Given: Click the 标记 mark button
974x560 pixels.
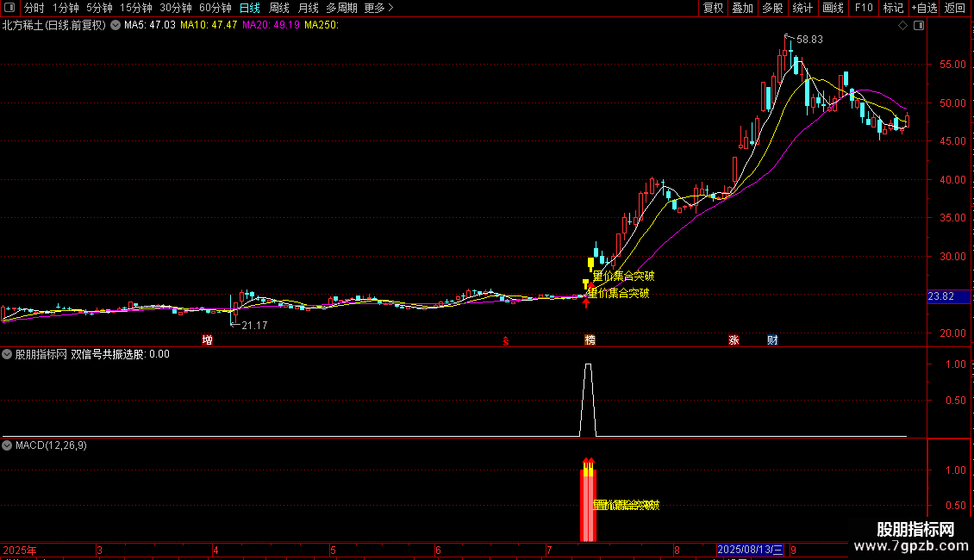Looking at the screenshot, I should [x=893, y=8].
